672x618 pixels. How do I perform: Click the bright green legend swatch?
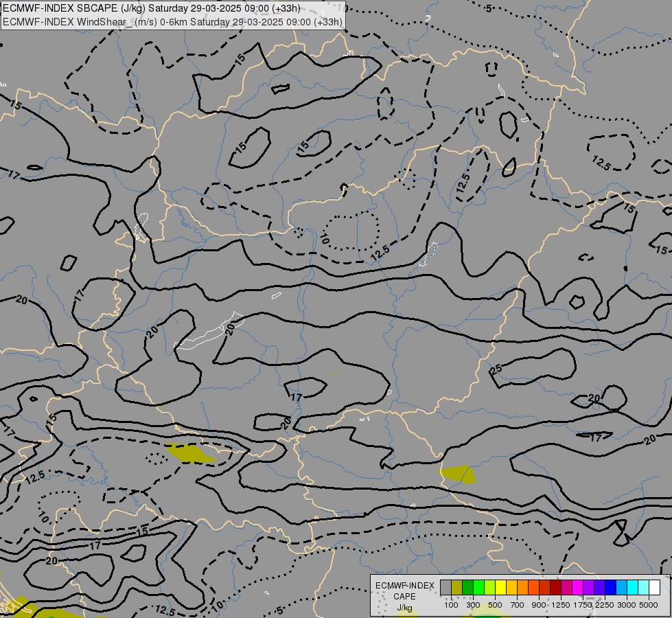478,588
